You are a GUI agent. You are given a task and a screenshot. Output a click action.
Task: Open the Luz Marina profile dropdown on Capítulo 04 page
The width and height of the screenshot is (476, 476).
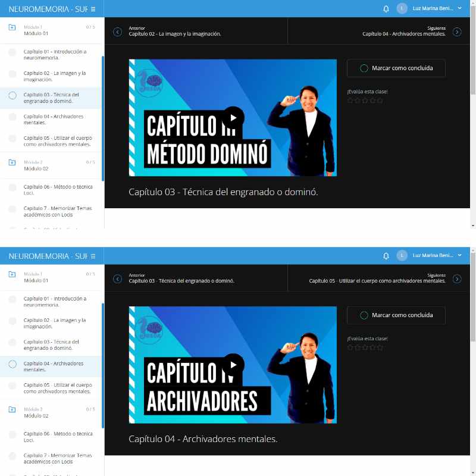tap(459, 255)
